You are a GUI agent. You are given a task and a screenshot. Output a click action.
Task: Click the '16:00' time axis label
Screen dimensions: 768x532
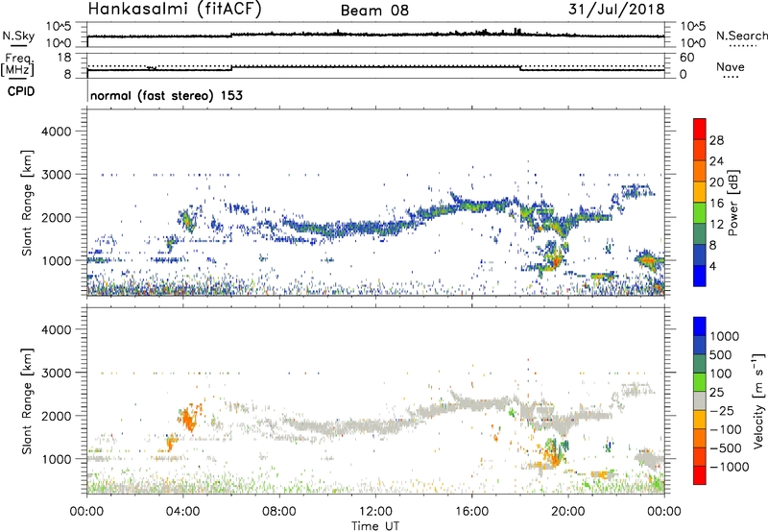(471, 512)
